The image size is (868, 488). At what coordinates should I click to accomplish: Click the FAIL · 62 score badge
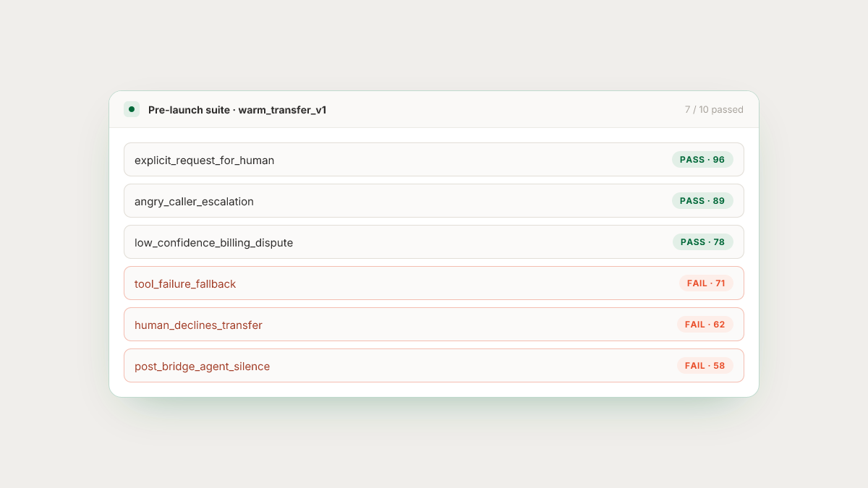click(705, 325)
